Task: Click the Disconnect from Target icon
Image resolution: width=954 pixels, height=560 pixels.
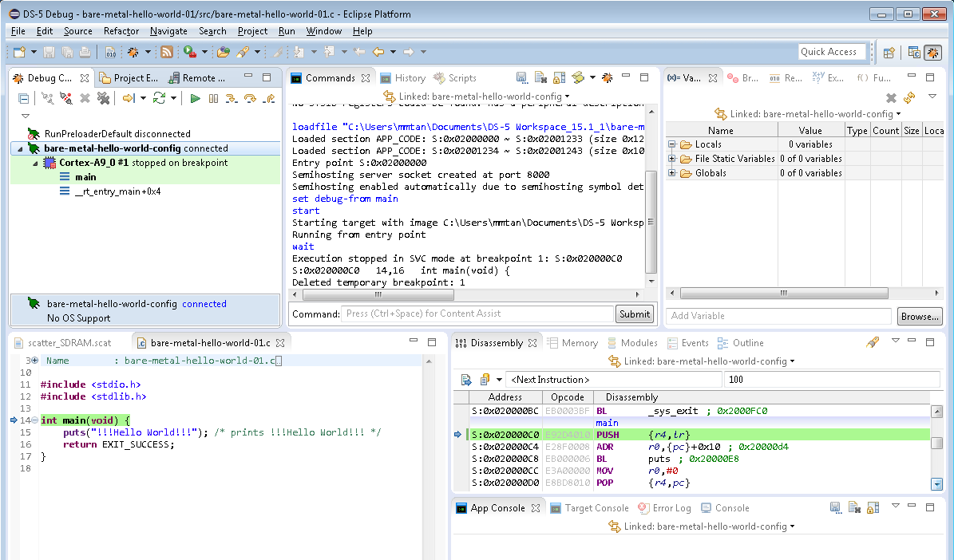Action: 66,98
